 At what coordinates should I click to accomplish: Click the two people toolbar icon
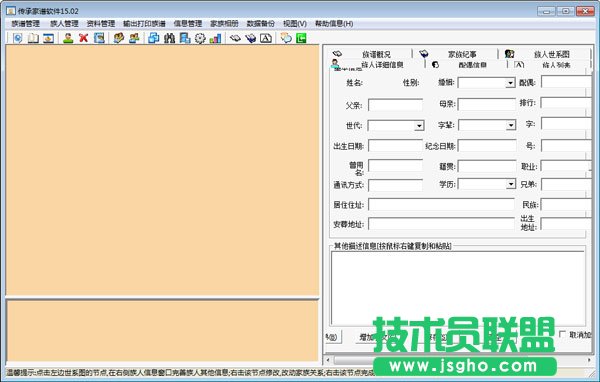[134, 38]
